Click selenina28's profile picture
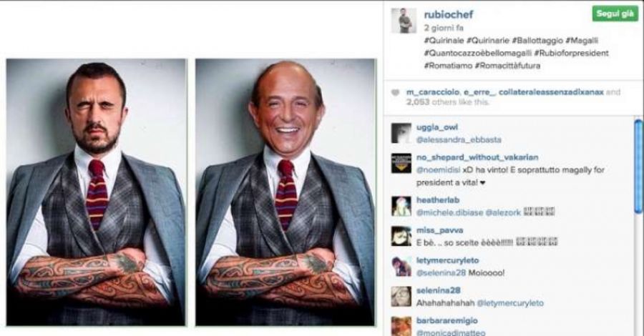Viewport: 644px width, 336px height. [401, 296]
